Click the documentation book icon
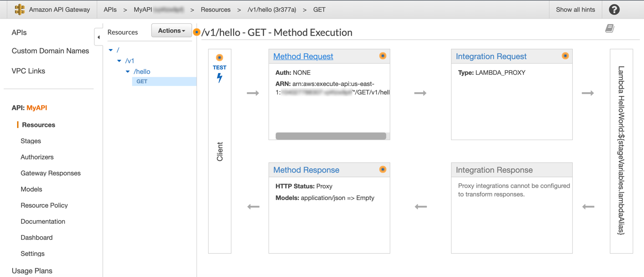The image size is (644, 277). (609, 28)
